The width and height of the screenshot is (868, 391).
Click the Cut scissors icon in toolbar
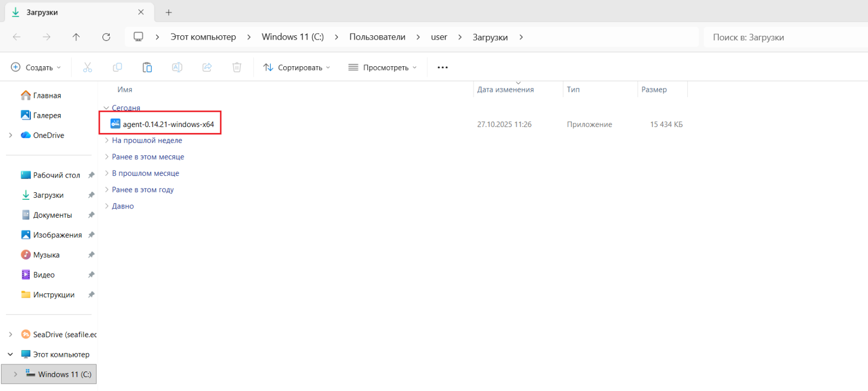(87, 67)
